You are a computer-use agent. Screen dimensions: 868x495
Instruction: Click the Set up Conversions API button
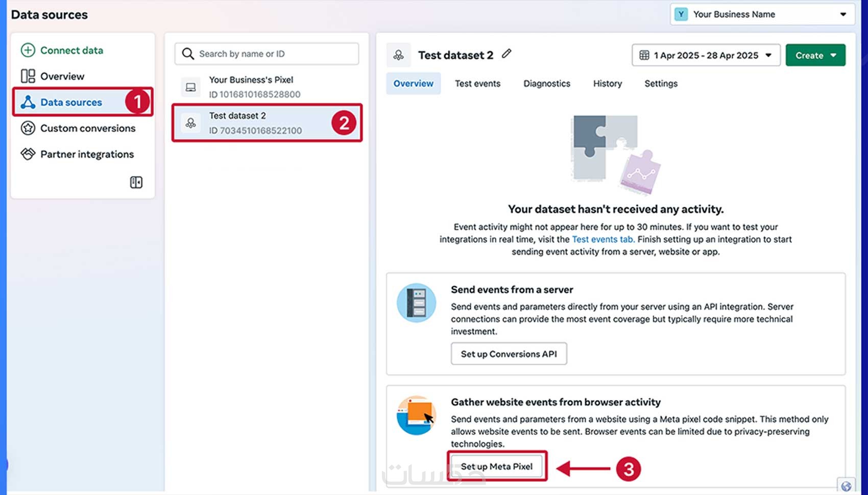[x=509, y=354]
